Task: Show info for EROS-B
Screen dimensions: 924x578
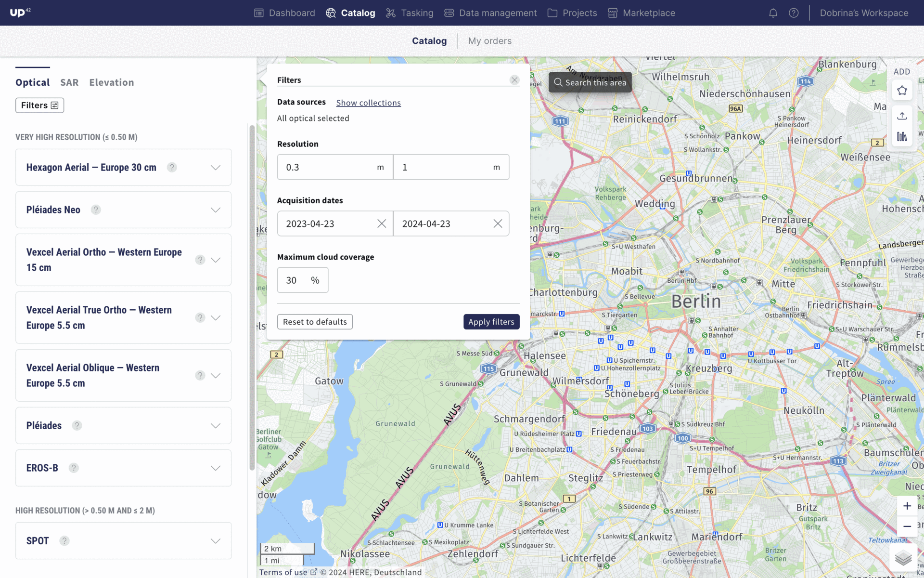Action: (74, 468)
